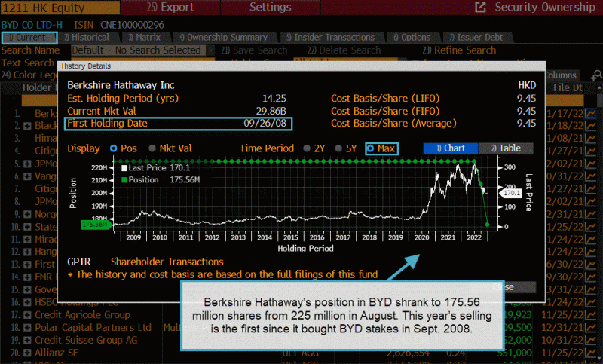
Task: Open chart icon for Allianz SE row
Action: [591, 353]
